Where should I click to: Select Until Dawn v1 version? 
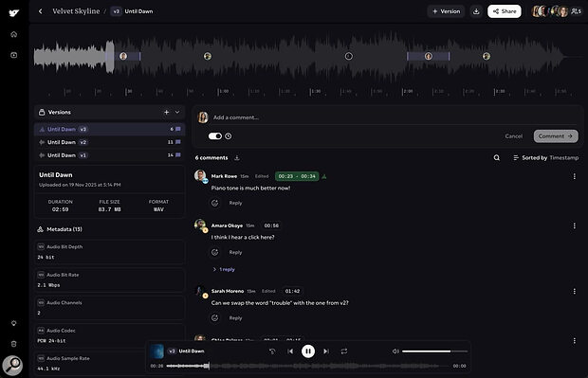pos(109,155)
